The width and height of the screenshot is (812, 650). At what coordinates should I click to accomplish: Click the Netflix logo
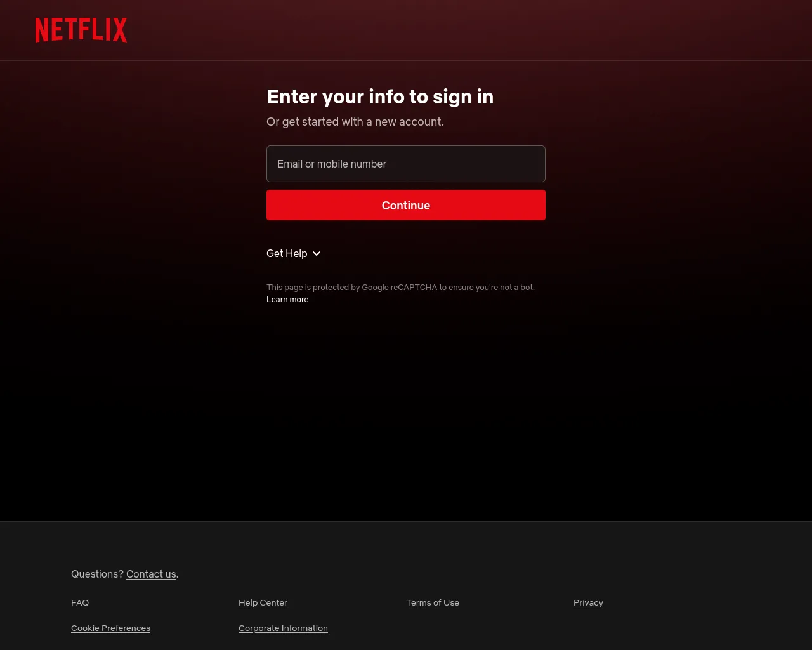tap(81, 30)
